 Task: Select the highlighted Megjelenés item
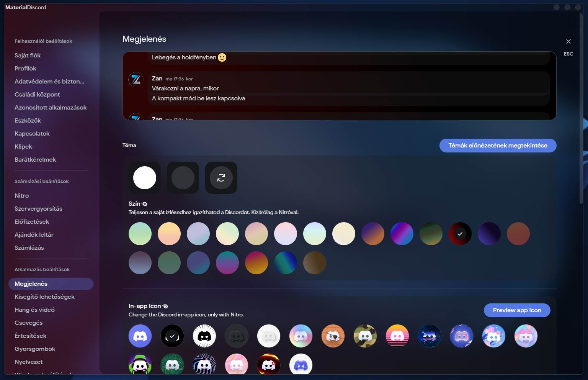(x=51, y=284)
